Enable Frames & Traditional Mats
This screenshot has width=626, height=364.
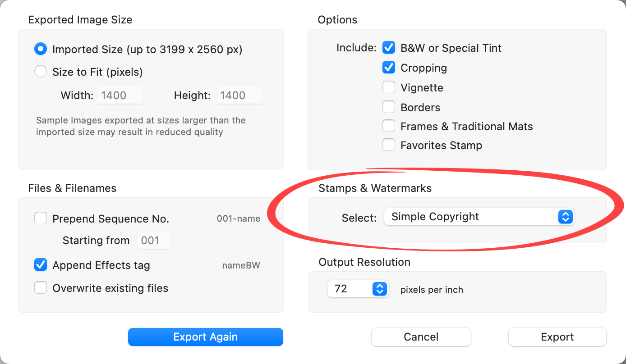click(x=389, y=127)
